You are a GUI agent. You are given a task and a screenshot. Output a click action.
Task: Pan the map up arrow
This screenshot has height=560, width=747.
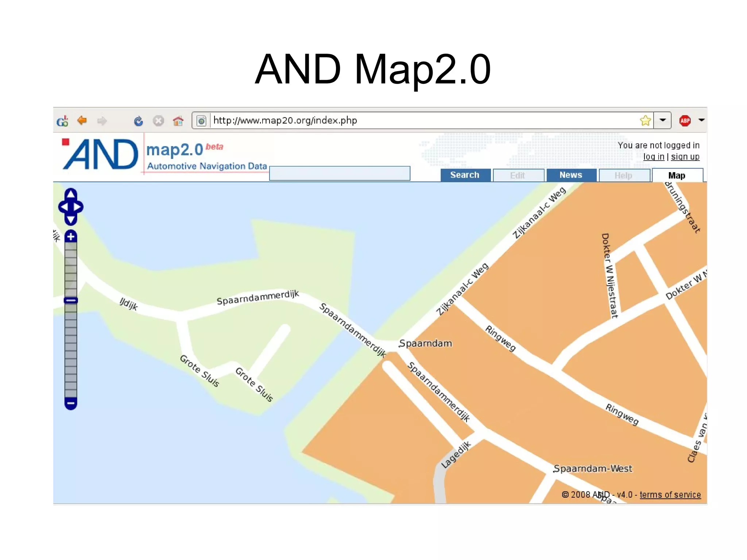[71, 194]
